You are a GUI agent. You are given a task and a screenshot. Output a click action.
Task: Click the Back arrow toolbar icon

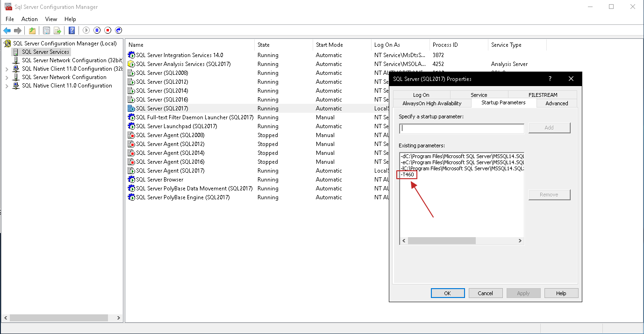pos(7,30)
